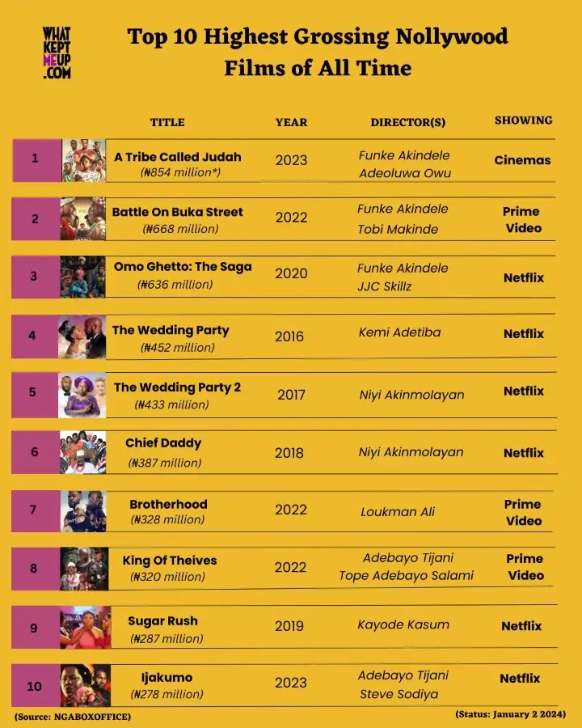Select the Battle On Buka Street poster

[x=83, y=218]
